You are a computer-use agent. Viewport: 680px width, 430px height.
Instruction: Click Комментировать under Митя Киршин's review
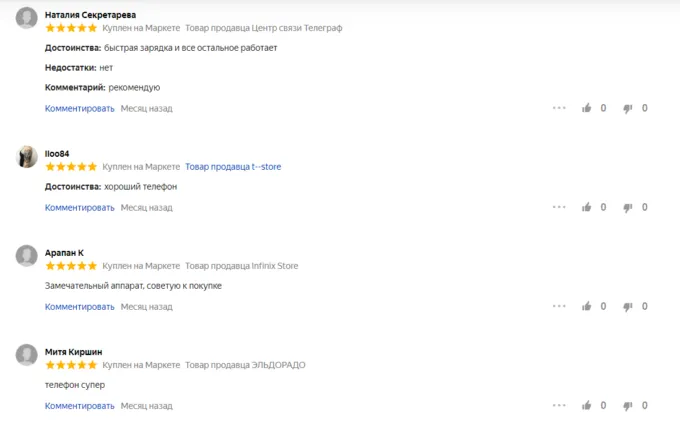click(80, 406)
